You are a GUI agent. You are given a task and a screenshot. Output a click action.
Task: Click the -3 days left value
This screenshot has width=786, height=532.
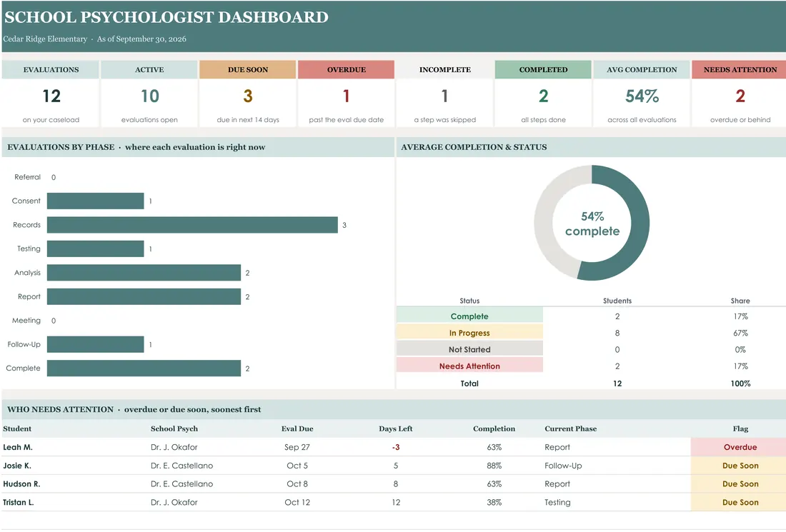click(x=396, y=447)
